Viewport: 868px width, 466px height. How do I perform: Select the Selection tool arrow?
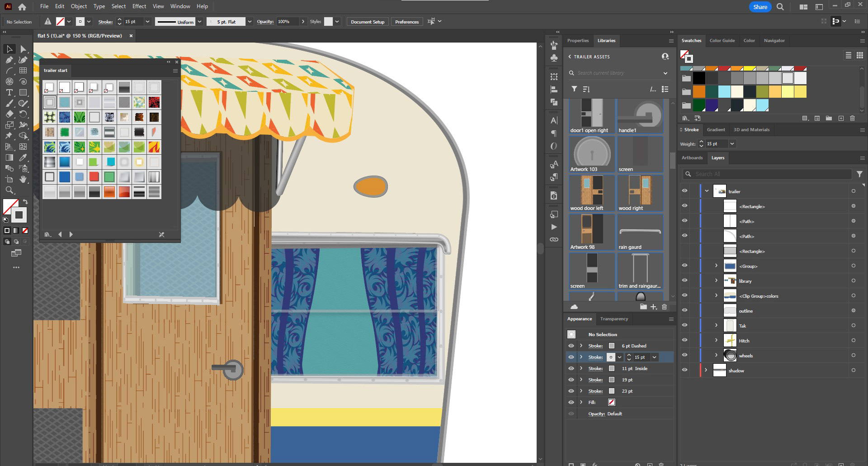[9, 49]
